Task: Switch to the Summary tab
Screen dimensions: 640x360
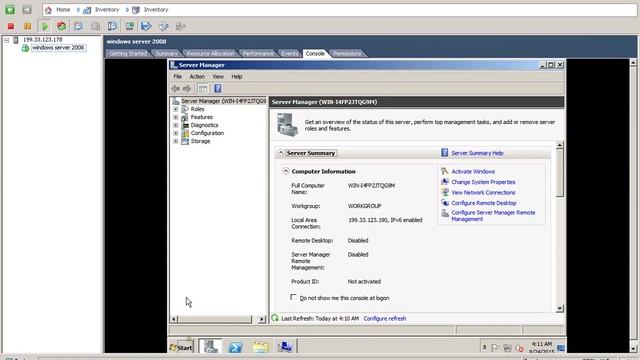Action: [x=167, y=53]
